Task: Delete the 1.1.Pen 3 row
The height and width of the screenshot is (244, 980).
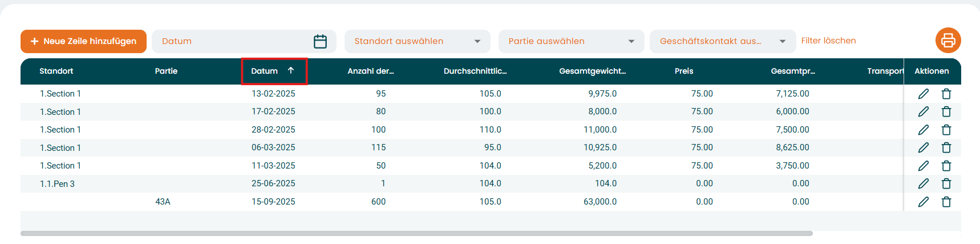Action: click(946, 183)
